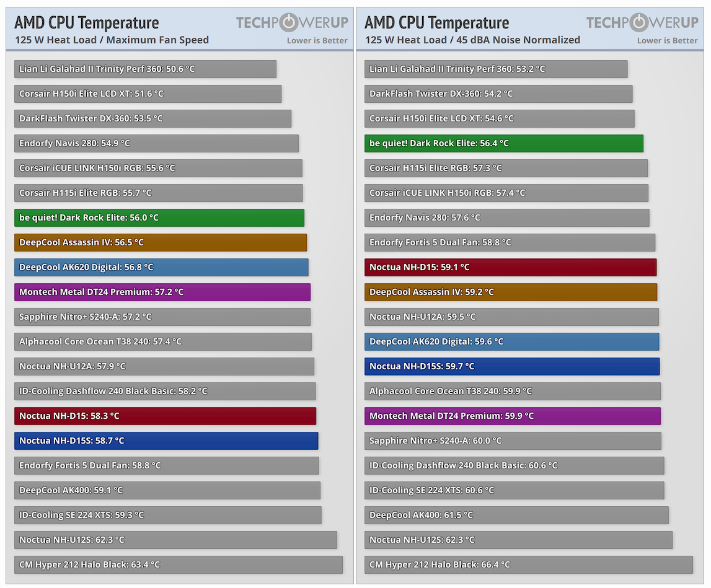Select purple Montech Metal DT24 Premium 57.2 °C bar

[162, 292]
